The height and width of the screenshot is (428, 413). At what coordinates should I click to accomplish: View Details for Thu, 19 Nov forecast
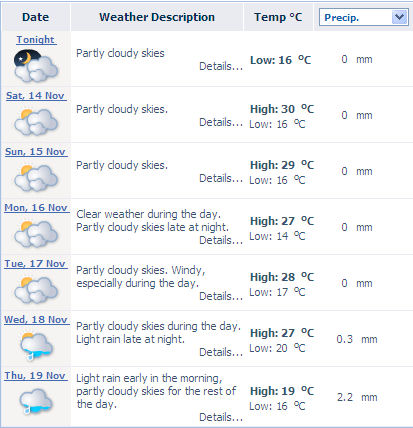pyautogui.click(x=221, y=417)
